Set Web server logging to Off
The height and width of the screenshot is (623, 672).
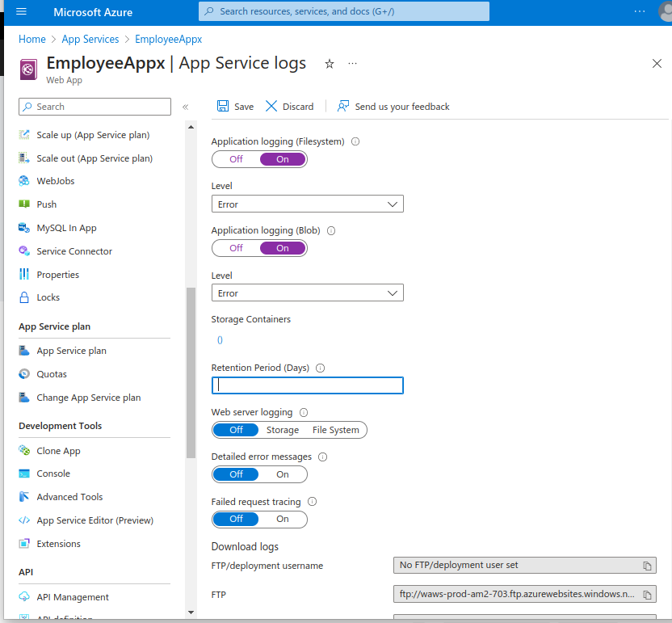236,430
